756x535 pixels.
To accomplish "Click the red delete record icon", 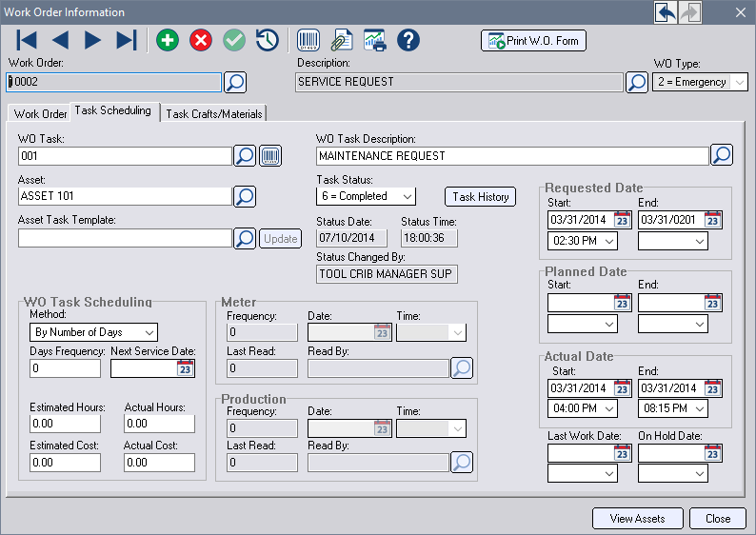I will coord(201,40).
